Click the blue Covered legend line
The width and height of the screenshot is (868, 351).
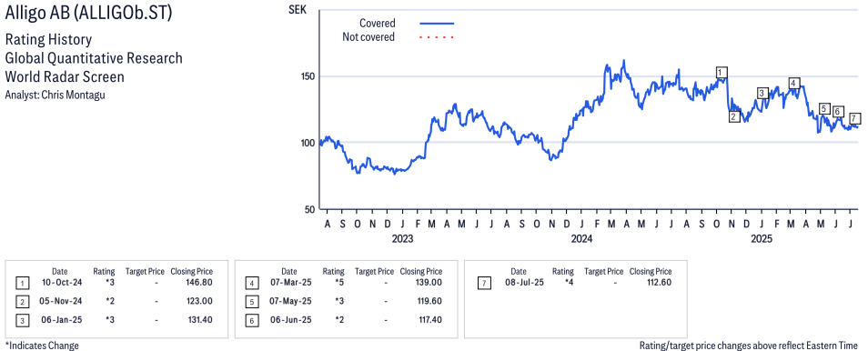coord(437,24)
